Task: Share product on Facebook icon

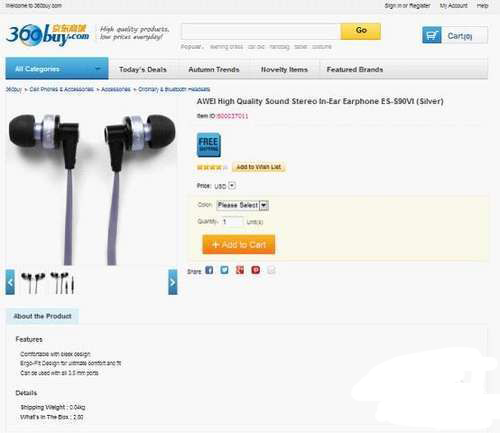Action: coord(209,270)
